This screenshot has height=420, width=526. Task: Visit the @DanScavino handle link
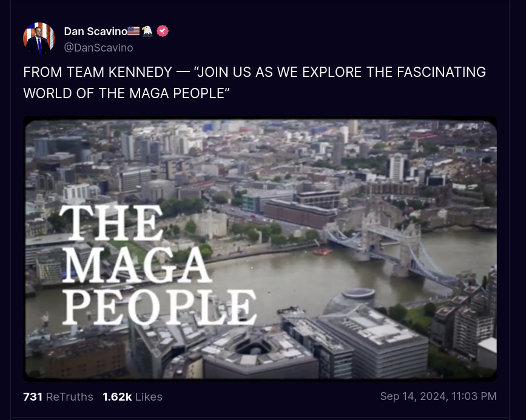pyautogui.click(x=99, y=48)
